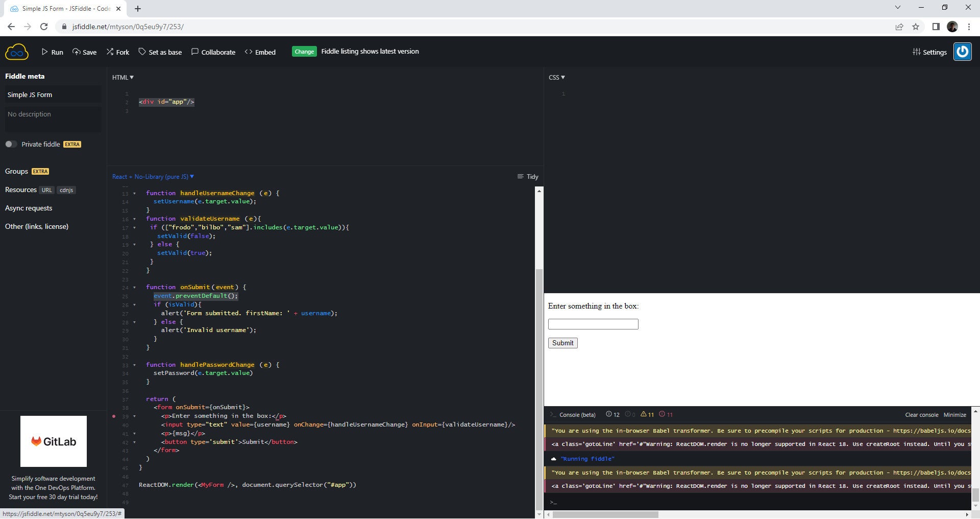980x519 pixels.
Task: Click the console horizontal scrollbar
Action: pyautogui.click(x=605, y=514)
